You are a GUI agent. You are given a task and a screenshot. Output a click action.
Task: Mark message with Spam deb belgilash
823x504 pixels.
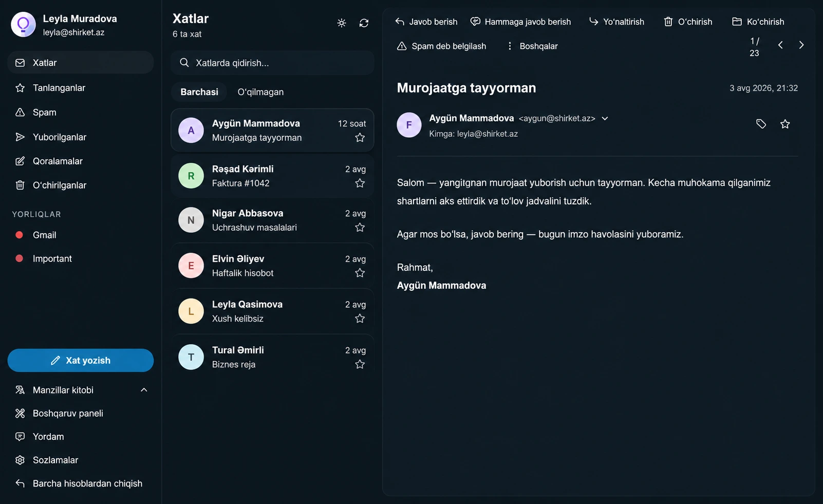pos(441,46)
